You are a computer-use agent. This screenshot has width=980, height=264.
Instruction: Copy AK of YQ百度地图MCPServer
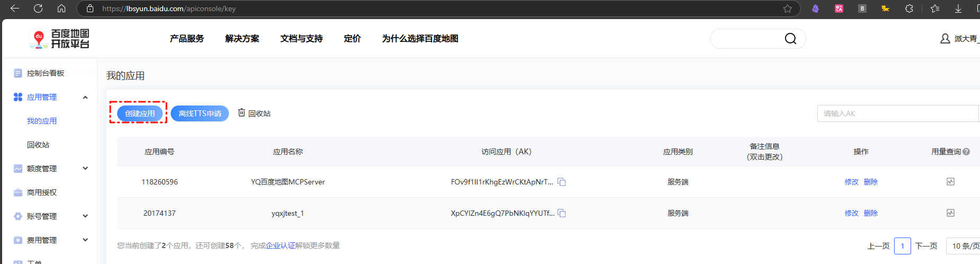tap(562, 182)
